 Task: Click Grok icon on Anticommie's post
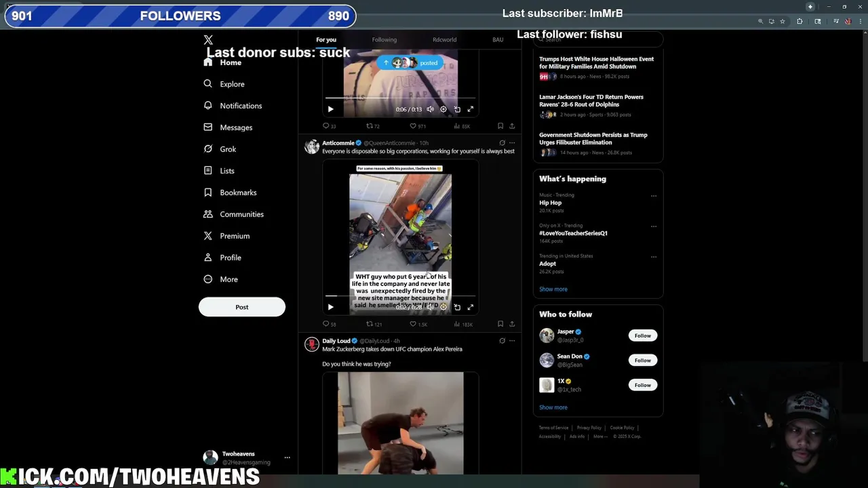[x=502, y=143]
